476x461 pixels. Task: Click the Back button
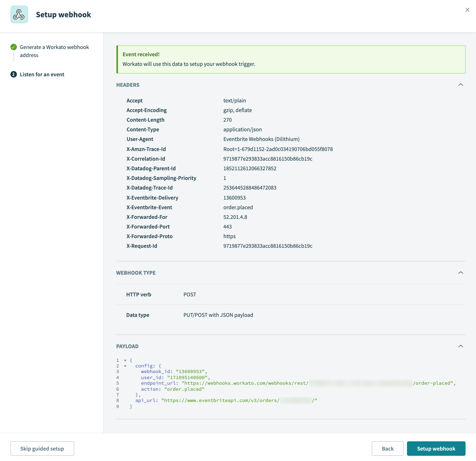(x=387, y=448)
